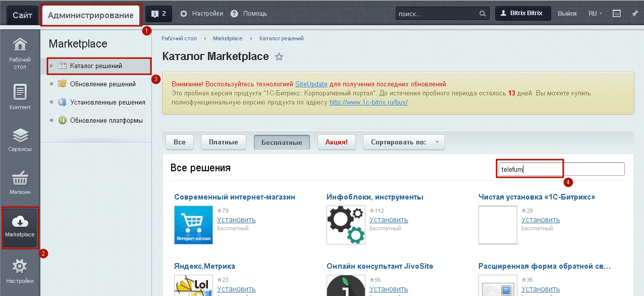Open Расширенная форма обратной связи title
This screenshot has height=296, width=644.
click(545, 266)
